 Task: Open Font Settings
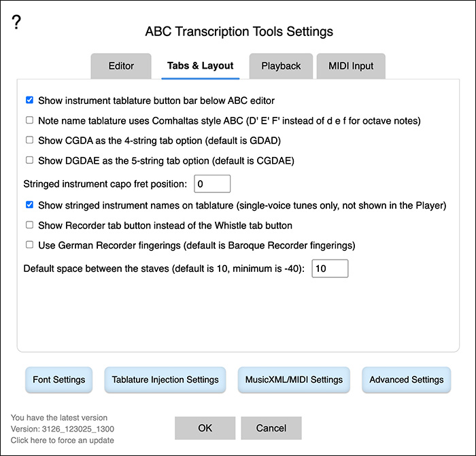(59, 380)
